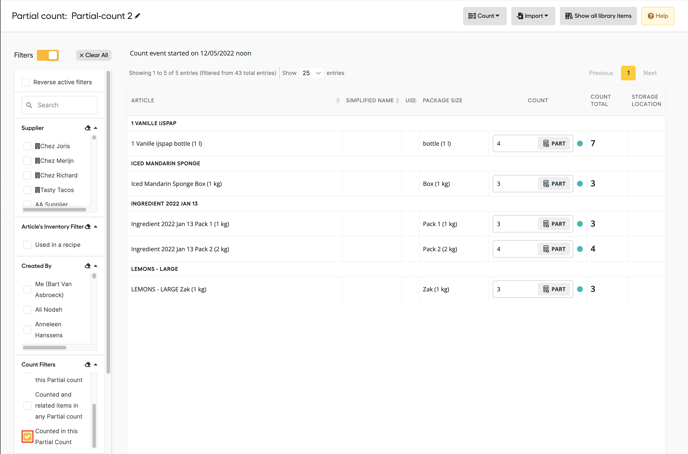Image resolution: width=688 pixels, height=454 pixels.
Task: Click the Clear All filters button
Action: click(x=93, y=55)
